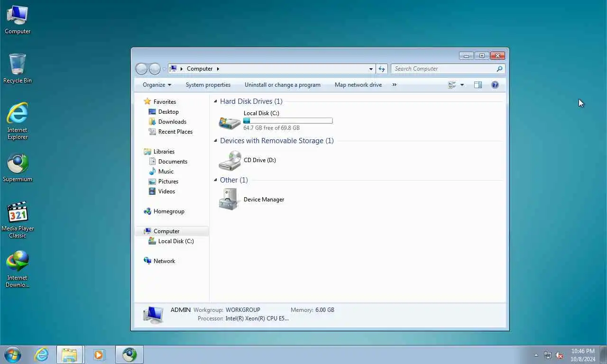Click the search magnifier icon
This screenshot has width=607, height=364.
[x=499, y=69]
